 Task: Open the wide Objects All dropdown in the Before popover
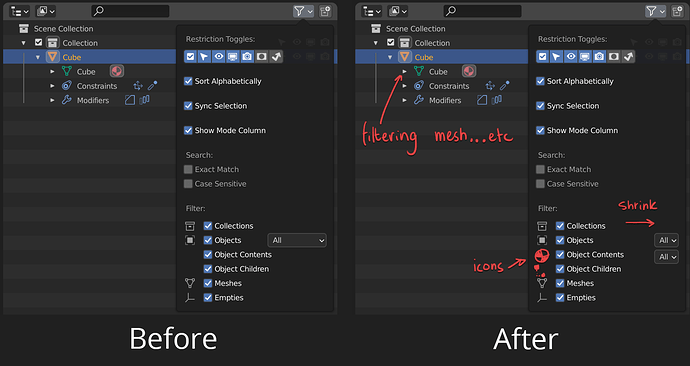pos(297,240)
